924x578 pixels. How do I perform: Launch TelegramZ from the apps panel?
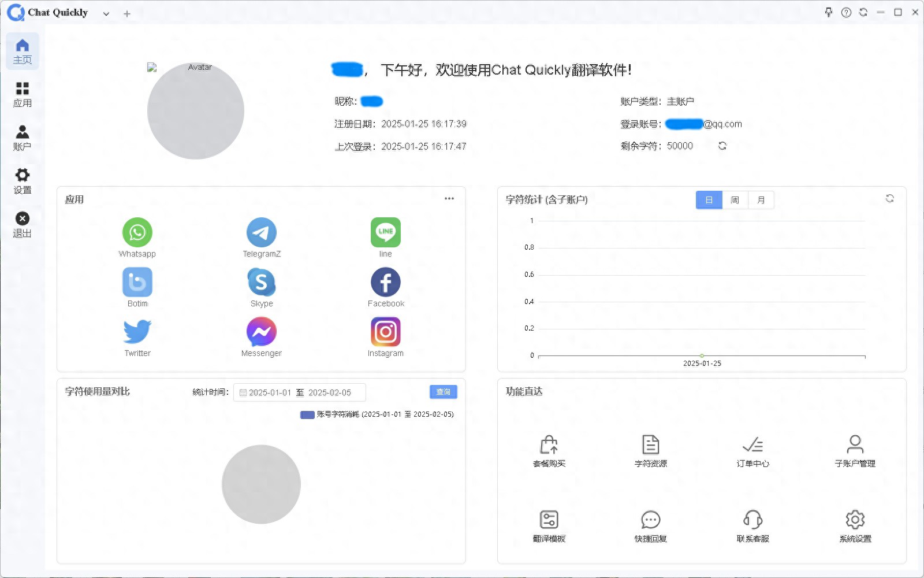pos(262,232)
